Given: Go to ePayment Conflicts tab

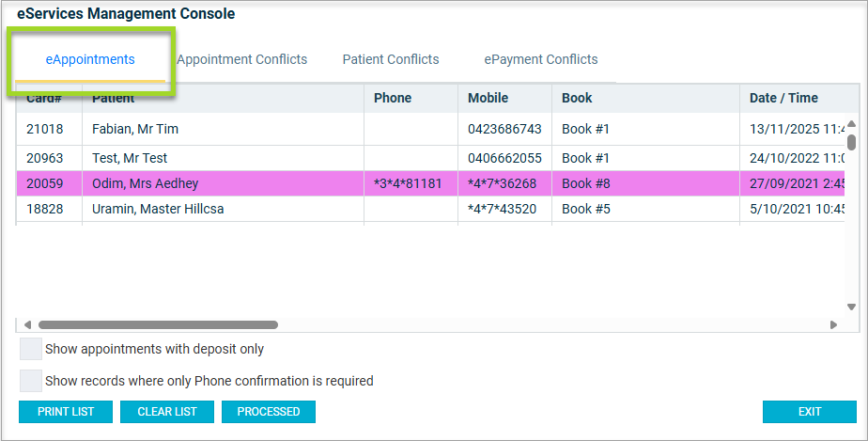Looking at the screenshot, I should point(540,59).
